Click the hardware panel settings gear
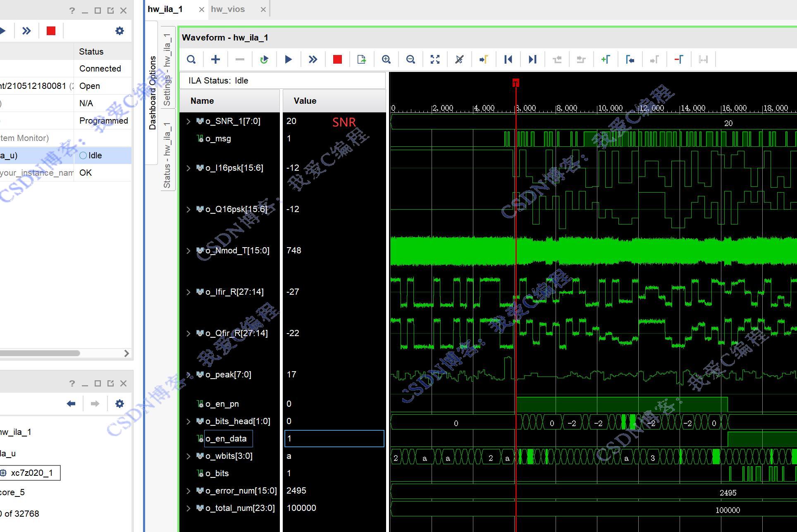This screenshot has width=797, height=532. coord(119,31)
